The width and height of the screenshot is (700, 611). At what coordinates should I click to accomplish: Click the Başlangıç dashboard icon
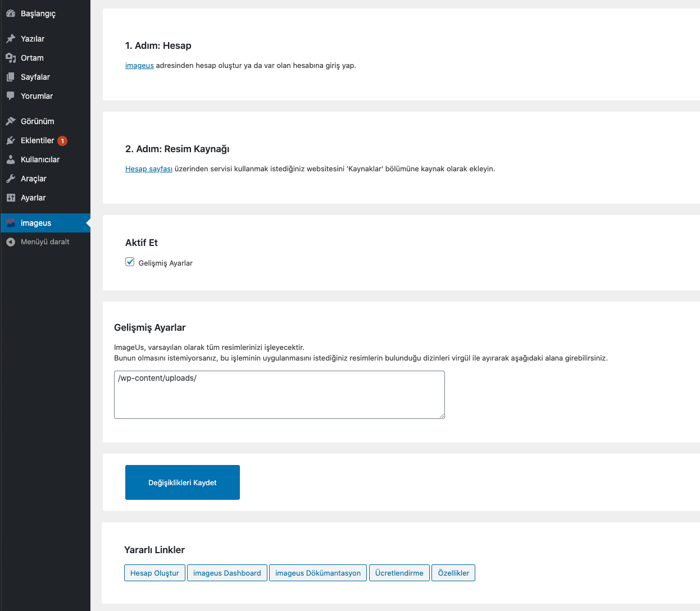(11, 13)
